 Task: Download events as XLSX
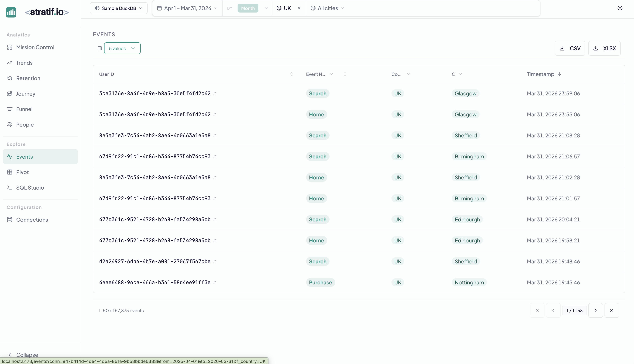point(604,48)
